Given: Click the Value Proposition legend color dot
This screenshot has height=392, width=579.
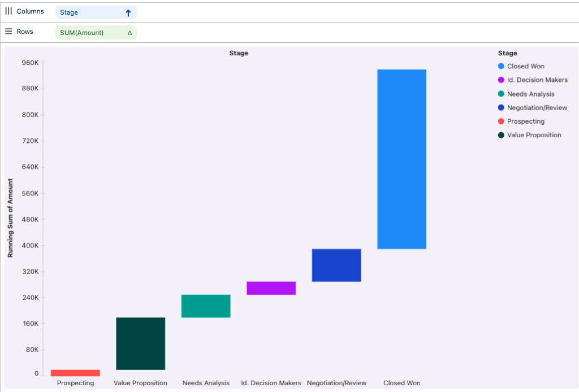Looking at the screenshot, I should (501, 135).
